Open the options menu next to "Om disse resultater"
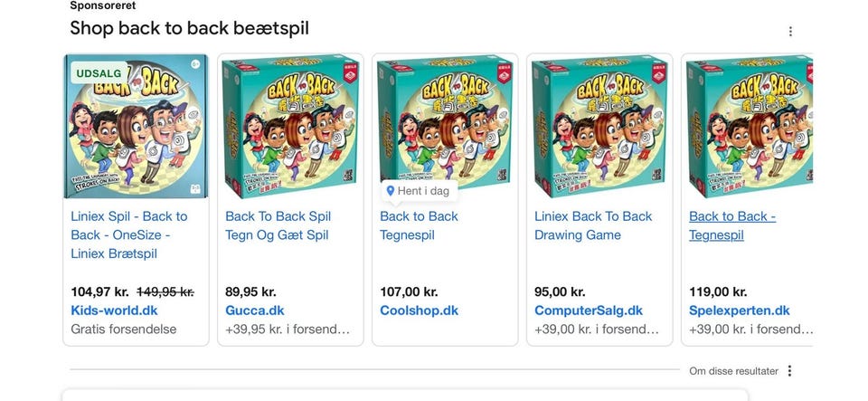The height and width of the screenshot is (401, 868). coord(789,371)
